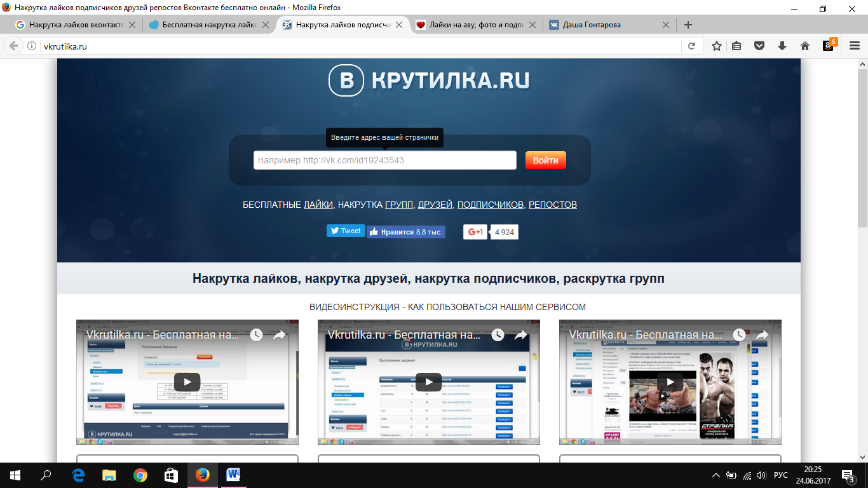This screenshot has width=868, height=488.
Task: Open the Firefox hamburger menu
Action: [853, 46]
